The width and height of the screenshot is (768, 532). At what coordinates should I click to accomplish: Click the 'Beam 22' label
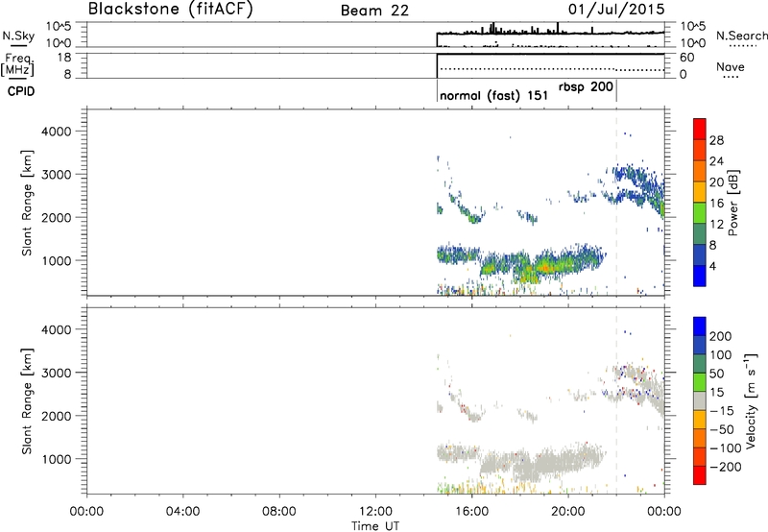374,11
